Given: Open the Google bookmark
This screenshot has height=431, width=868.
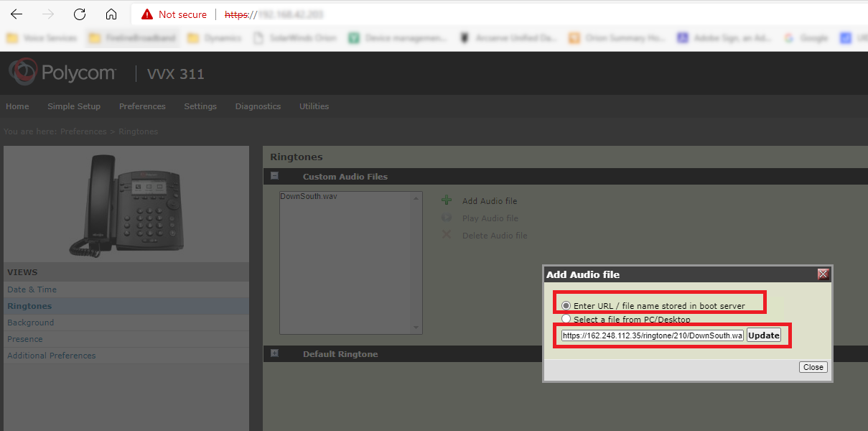Looking at the screenshot, I should tap(806, 38).
